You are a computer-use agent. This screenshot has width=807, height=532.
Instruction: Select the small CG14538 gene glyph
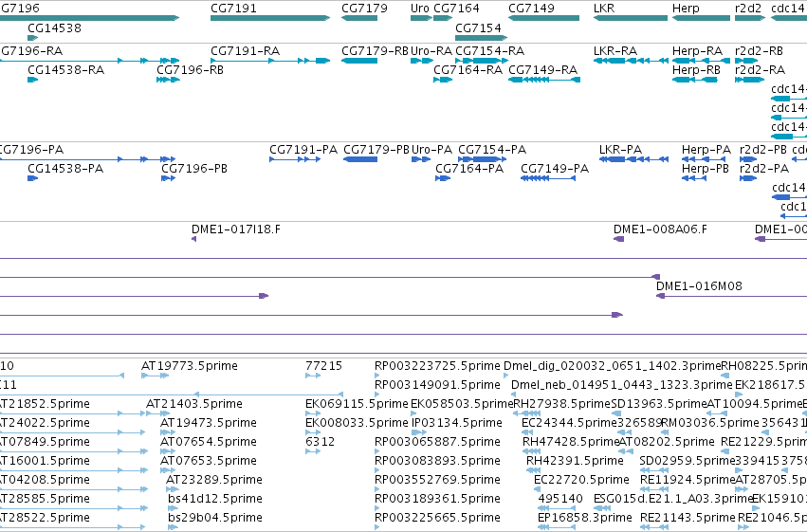click(32, 38)
